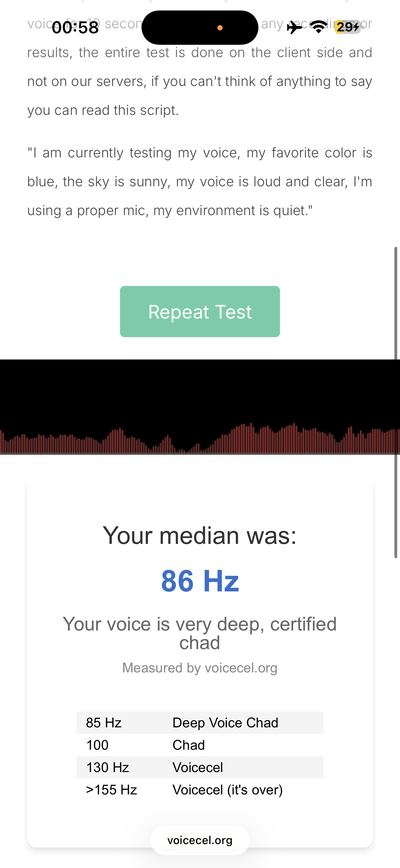Tap the 86 Hz median result
Image resolution: width=400 pixels, height=868 pixels.
tap(200, 581)
